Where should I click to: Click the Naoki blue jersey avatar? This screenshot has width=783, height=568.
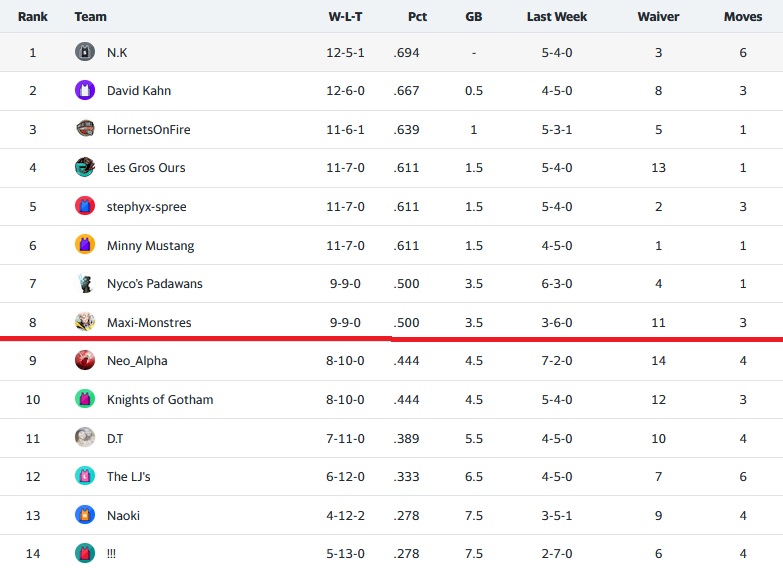[x=85, y=515]
